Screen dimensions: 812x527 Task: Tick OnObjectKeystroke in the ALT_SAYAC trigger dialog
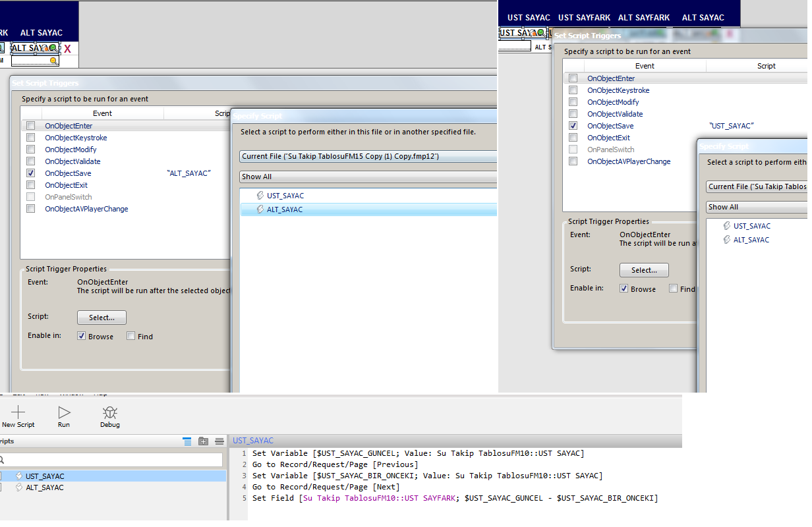pos(31,138)
